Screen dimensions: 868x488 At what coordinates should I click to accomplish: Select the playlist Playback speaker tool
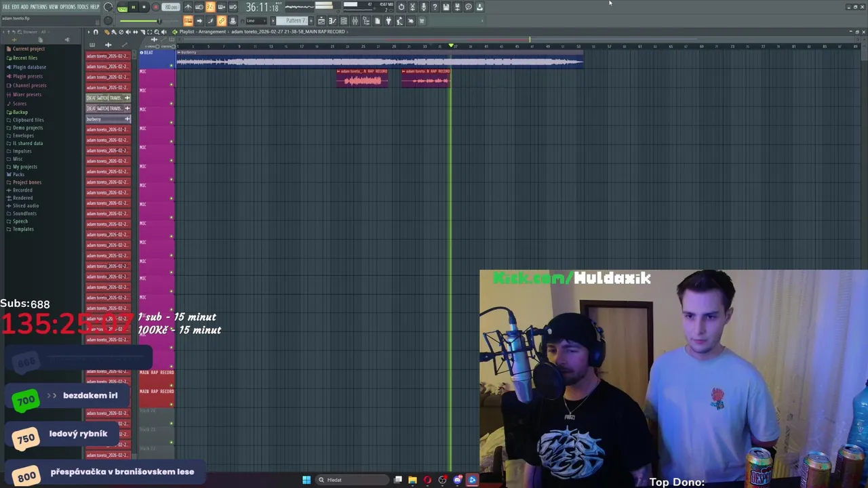[x=164, y=32]
